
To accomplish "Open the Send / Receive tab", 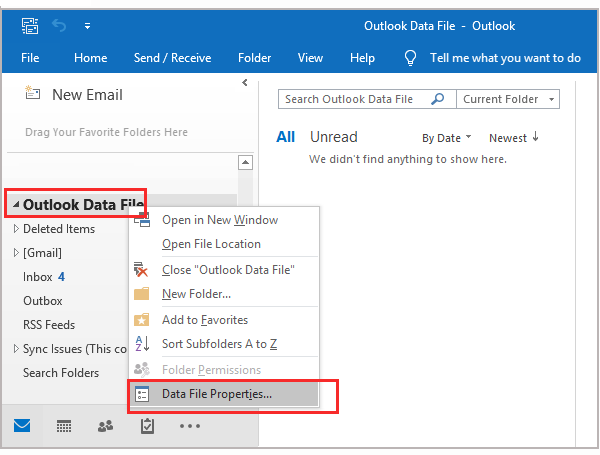I will (172, 58).
